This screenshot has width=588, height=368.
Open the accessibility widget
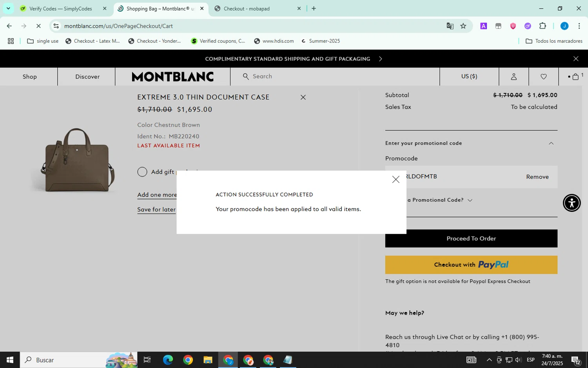(572, 203)
